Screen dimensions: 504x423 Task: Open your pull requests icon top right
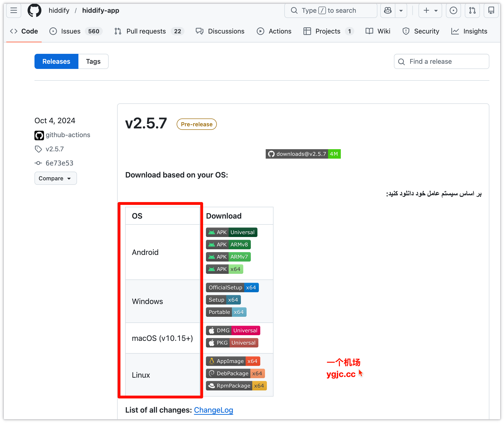(472, 11)
